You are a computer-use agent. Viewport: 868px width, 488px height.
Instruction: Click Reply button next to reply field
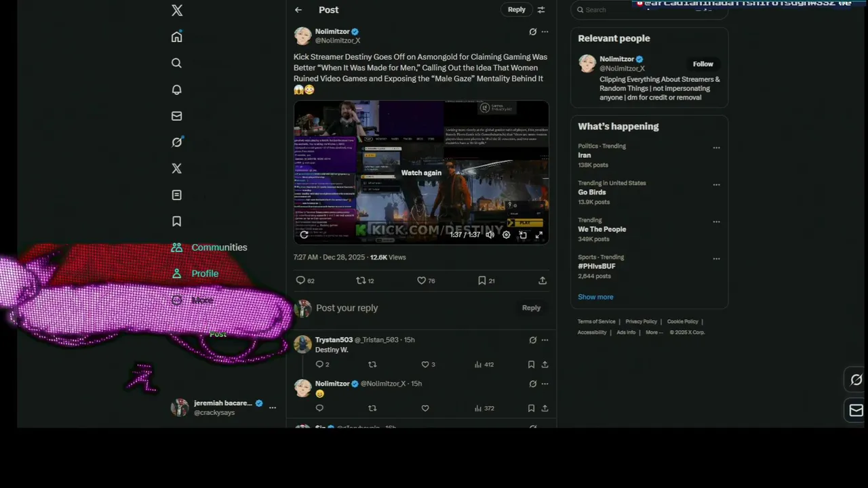tap(531, 308)
